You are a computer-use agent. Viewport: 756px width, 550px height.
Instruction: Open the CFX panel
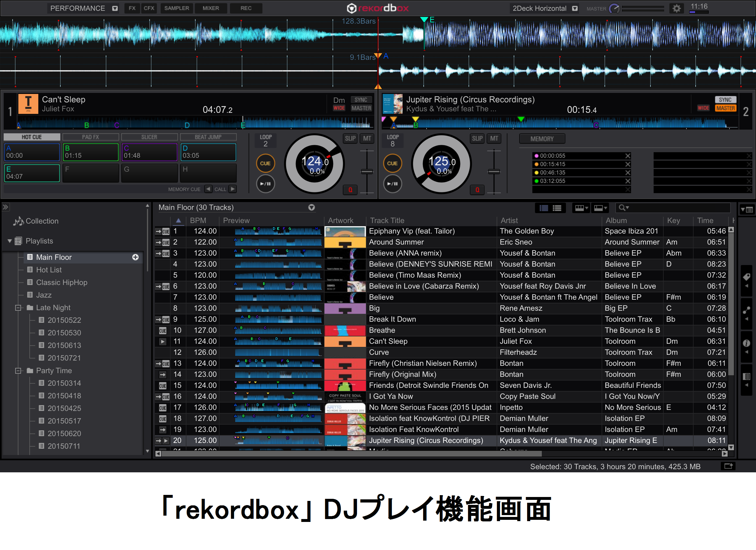(x=149, y=8)
